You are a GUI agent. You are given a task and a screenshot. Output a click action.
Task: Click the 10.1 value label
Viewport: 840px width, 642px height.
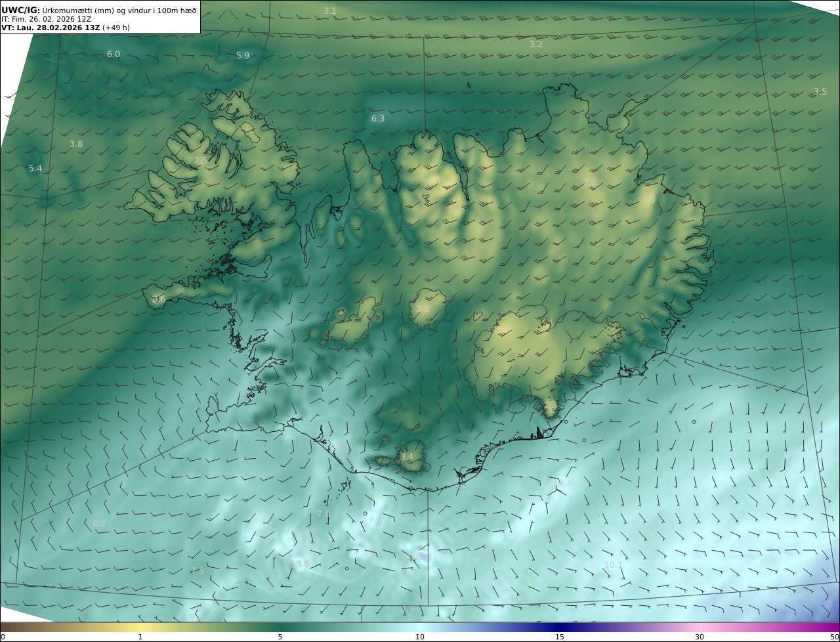pos(613,565)
